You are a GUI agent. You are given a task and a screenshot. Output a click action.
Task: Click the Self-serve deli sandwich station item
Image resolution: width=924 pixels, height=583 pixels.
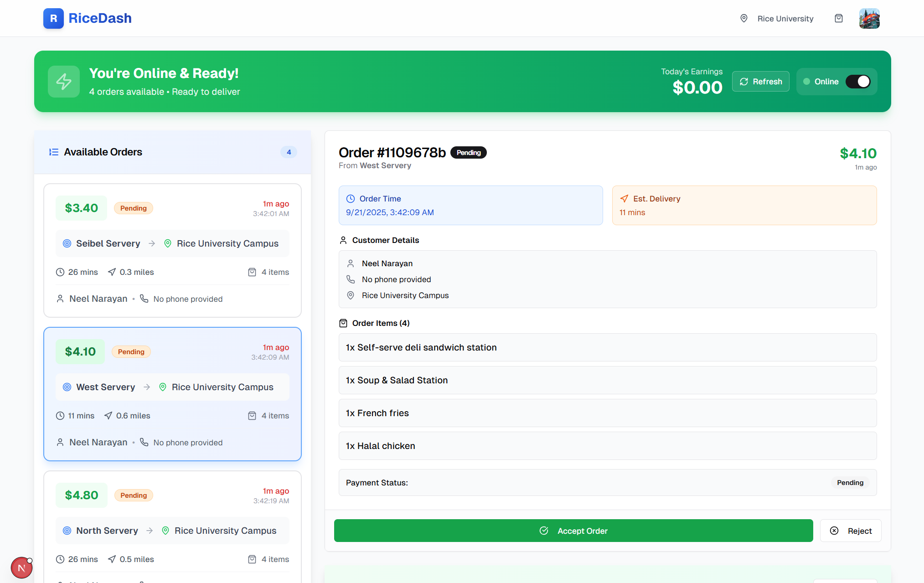point(607,347)
